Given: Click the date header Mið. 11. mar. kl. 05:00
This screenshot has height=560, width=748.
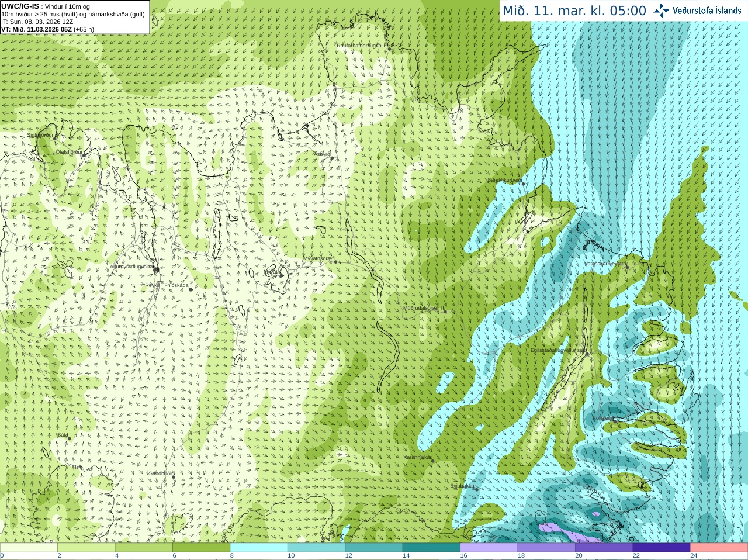Looking at the screenshot, I should [574, 11].
